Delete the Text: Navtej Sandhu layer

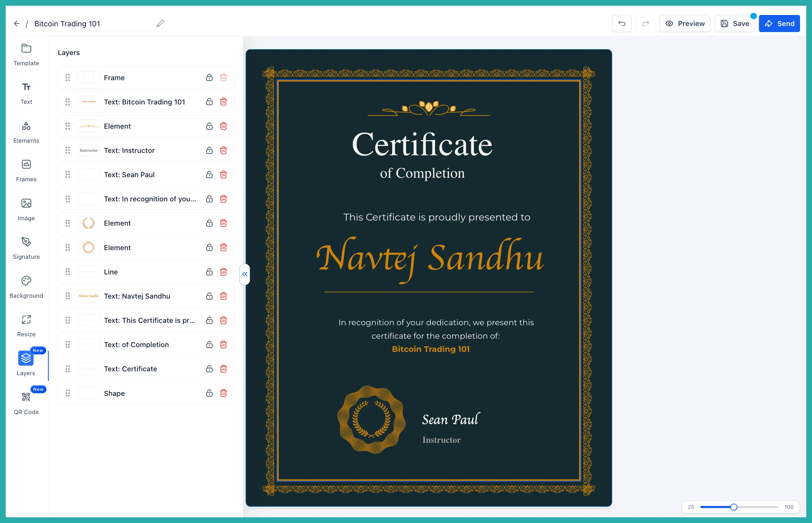coord(223,296)
